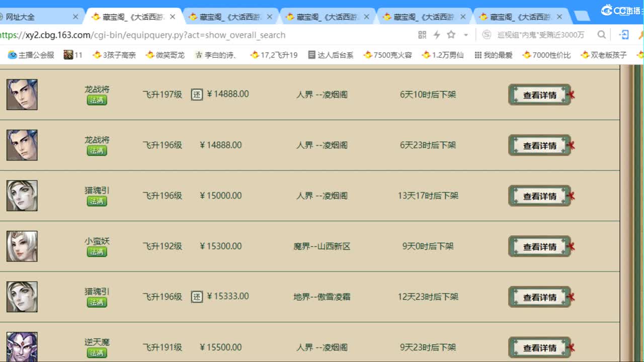Image resolution: width=644 pixels, height=362 pixels.
Task: Open the 7500克火容 bookmark
Action: pyautogui.click(x=388, y=55)
